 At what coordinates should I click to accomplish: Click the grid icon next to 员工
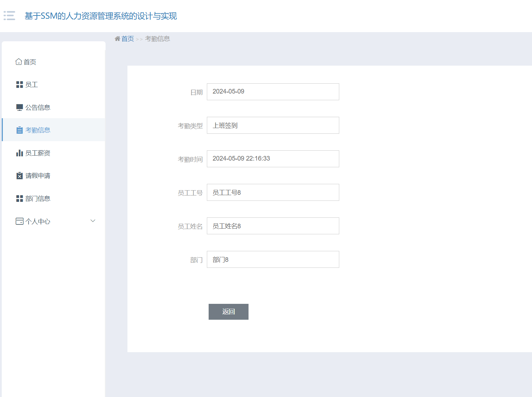(x=19, y=84)
